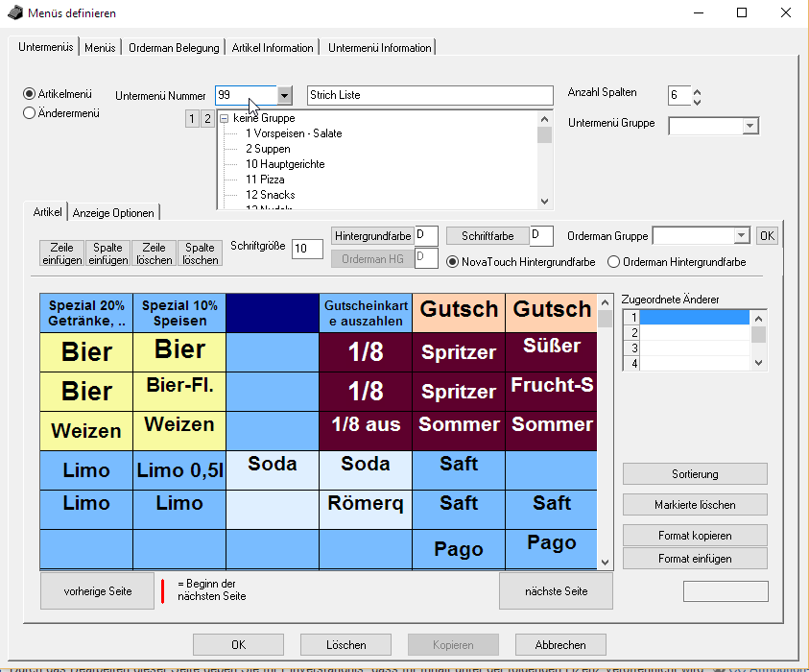The height and width of the screenshot is (672, 809).
Task: Switch to the Orderman Belegung tab
Action: point(174,47)
